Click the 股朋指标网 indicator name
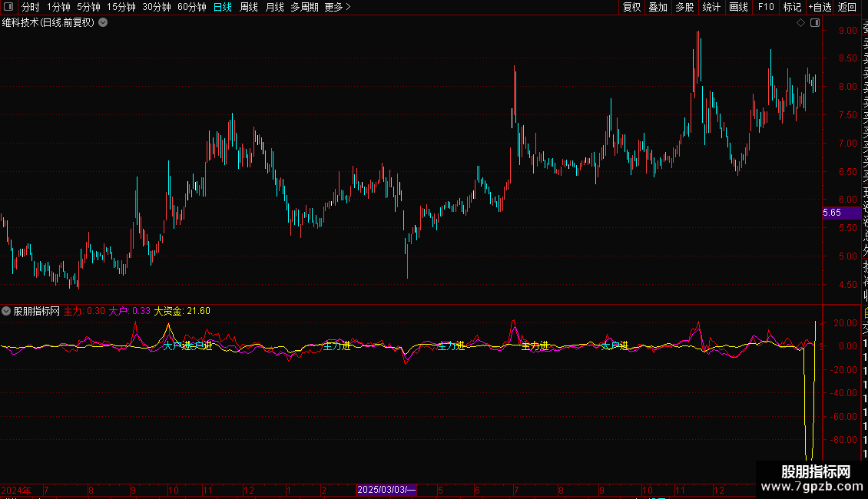 pyautogui.click(x=37, y=311)
